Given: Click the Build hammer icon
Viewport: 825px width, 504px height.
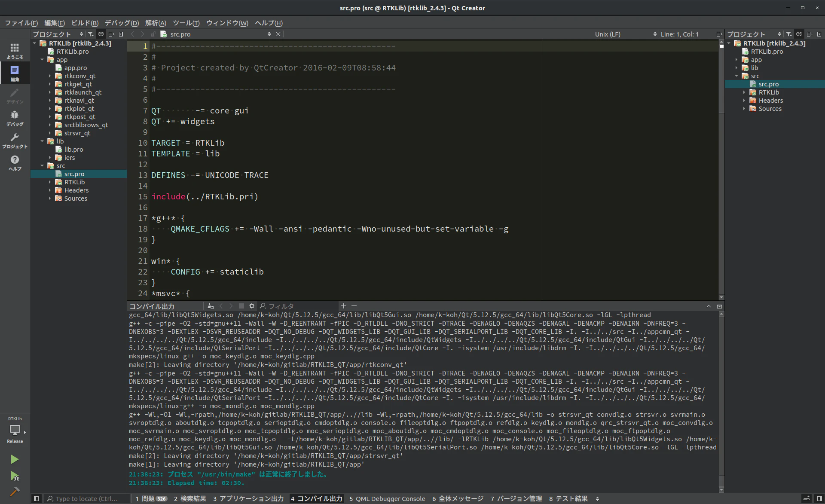Looking at the screenshot, I should coord(15,492).
